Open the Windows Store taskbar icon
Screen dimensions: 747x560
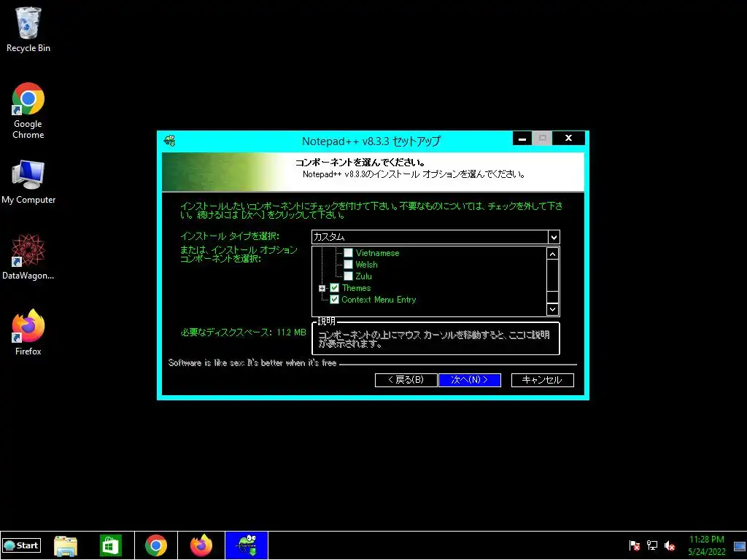coord(111,545)
